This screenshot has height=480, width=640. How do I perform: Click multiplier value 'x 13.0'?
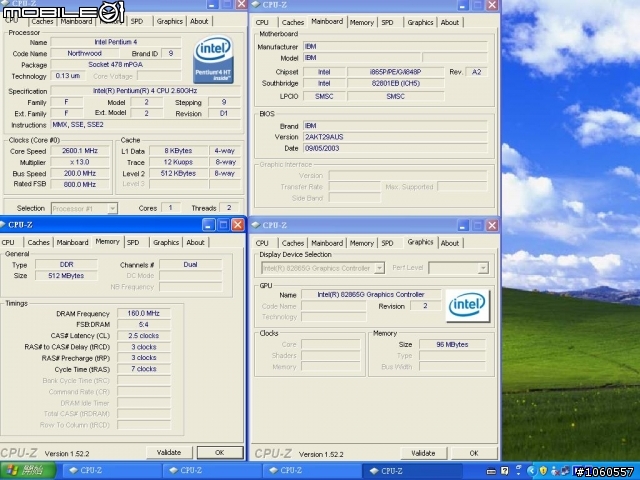click(80, 162)
